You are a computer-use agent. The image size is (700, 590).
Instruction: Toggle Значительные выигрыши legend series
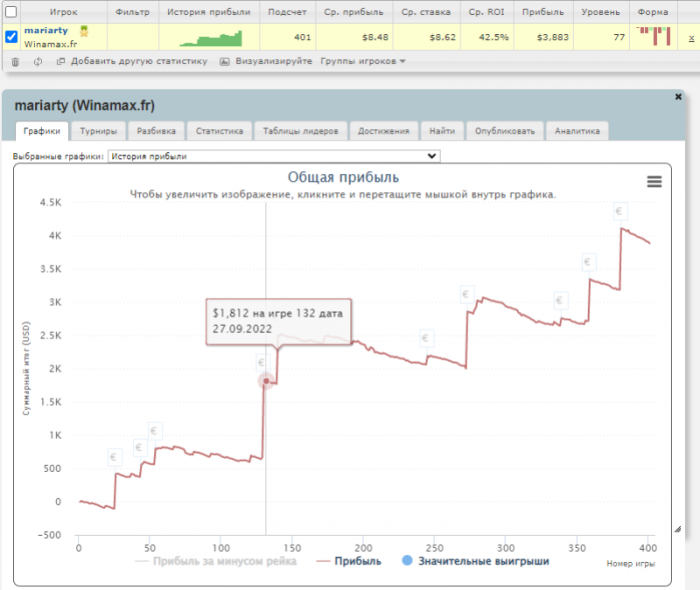[475, 561]
